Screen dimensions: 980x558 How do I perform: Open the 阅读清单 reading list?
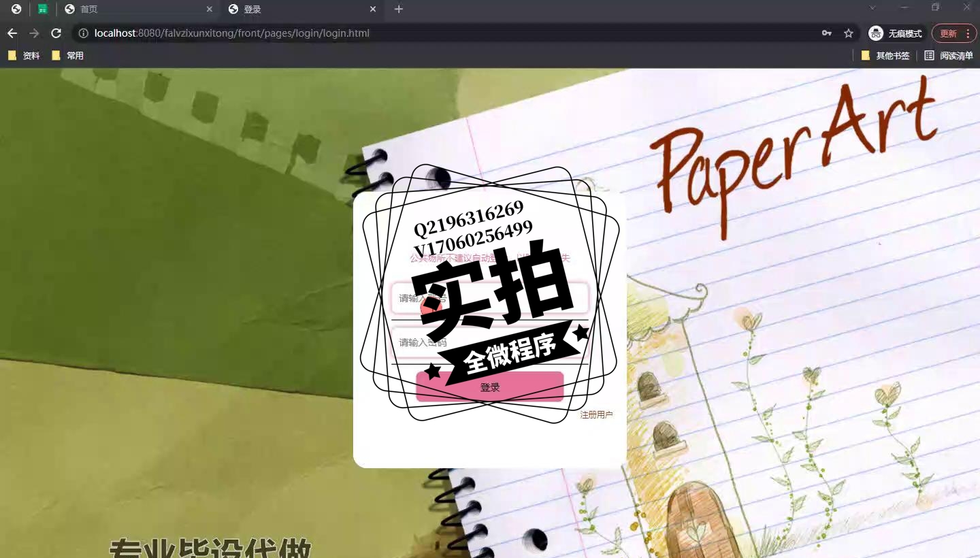coord(949,56)
